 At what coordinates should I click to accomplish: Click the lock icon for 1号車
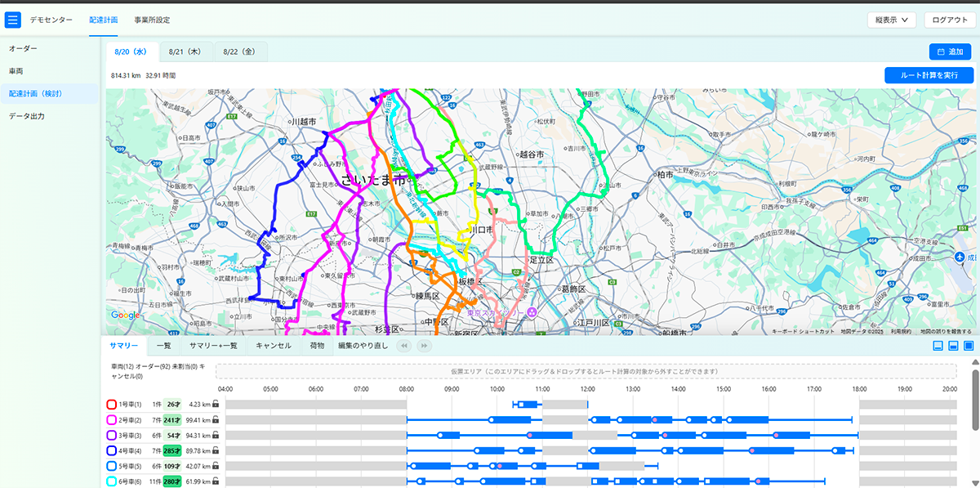pyautogui.click(x=216, y=404)
